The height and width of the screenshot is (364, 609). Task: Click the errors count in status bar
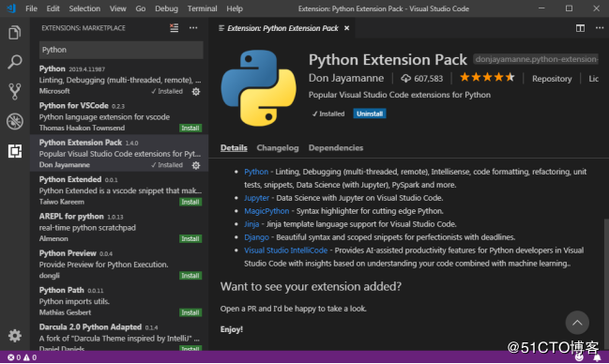coord(14,357)
